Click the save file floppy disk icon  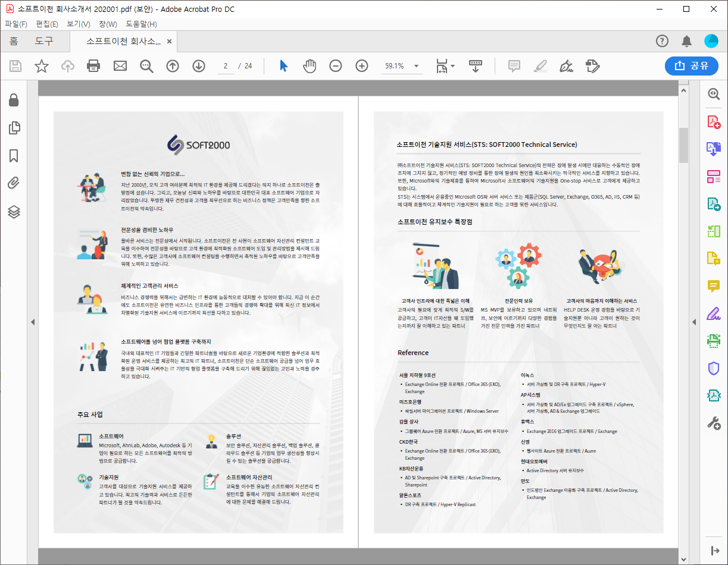tap(15, 66)
